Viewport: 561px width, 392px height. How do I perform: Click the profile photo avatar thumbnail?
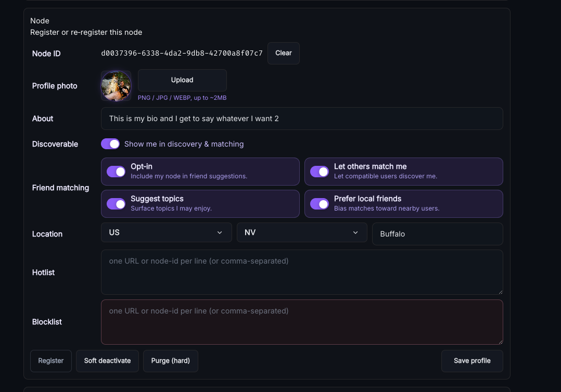click(x=116, y=86)
